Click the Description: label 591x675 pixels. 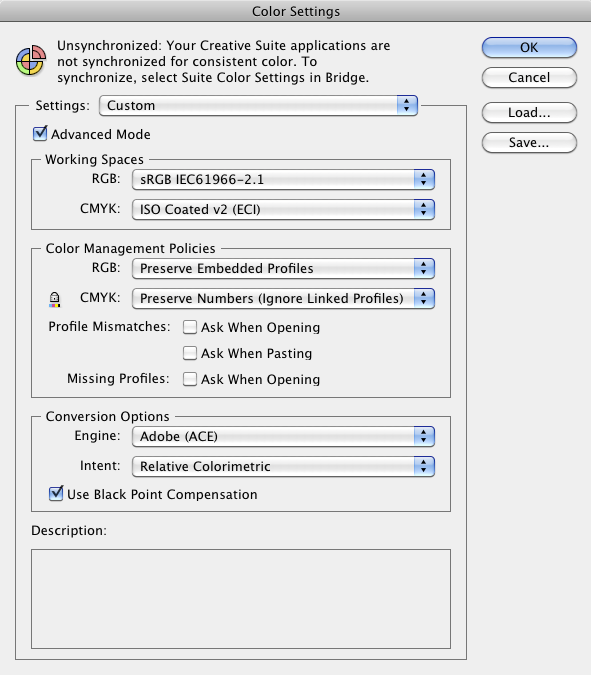[69, 530]
